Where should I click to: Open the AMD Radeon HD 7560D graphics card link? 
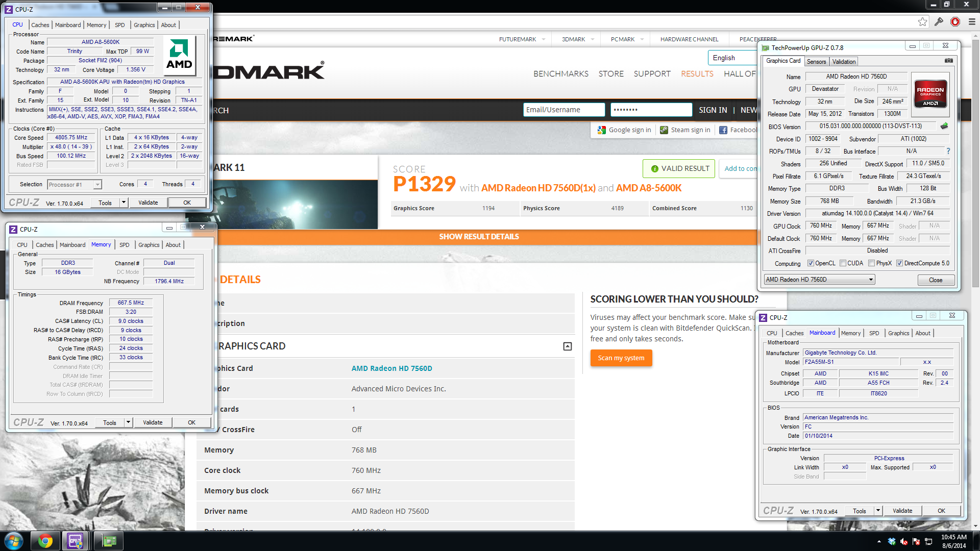tap(391, 368)
